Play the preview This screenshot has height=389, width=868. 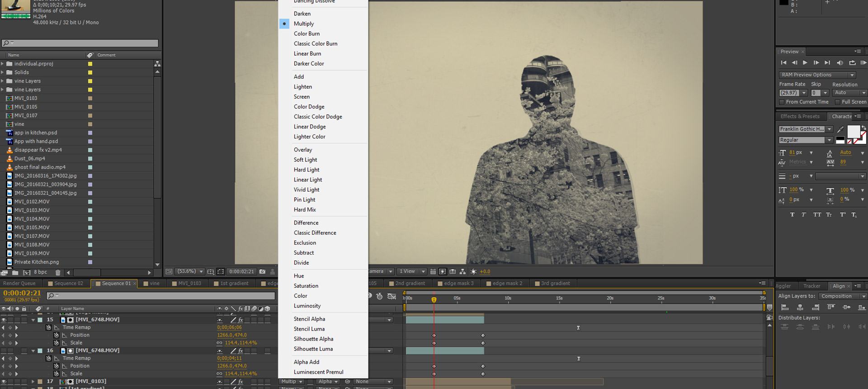click(x=805, y=63)
